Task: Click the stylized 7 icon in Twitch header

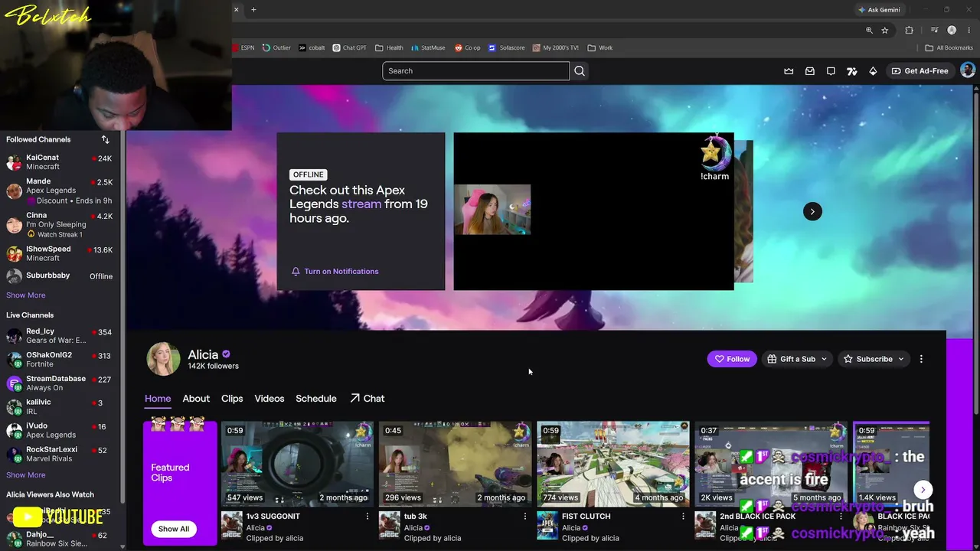Action: (851, 71)
